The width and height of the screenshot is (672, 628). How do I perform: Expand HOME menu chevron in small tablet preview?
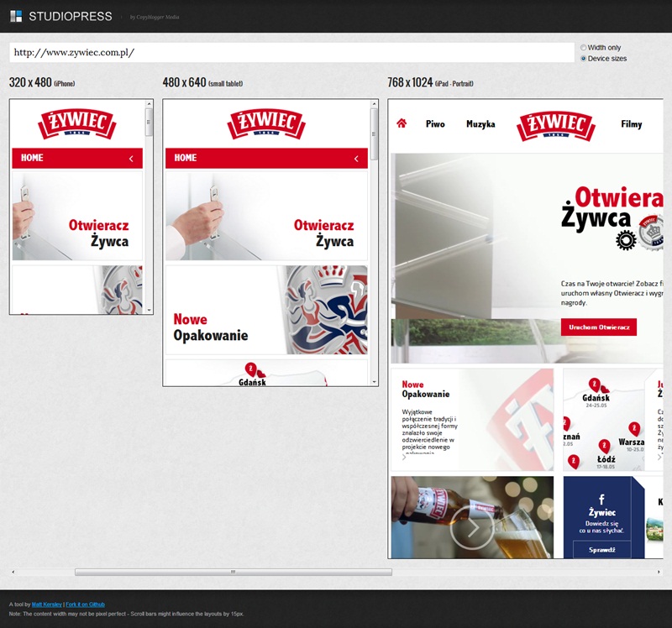click(x=355, y=158)
